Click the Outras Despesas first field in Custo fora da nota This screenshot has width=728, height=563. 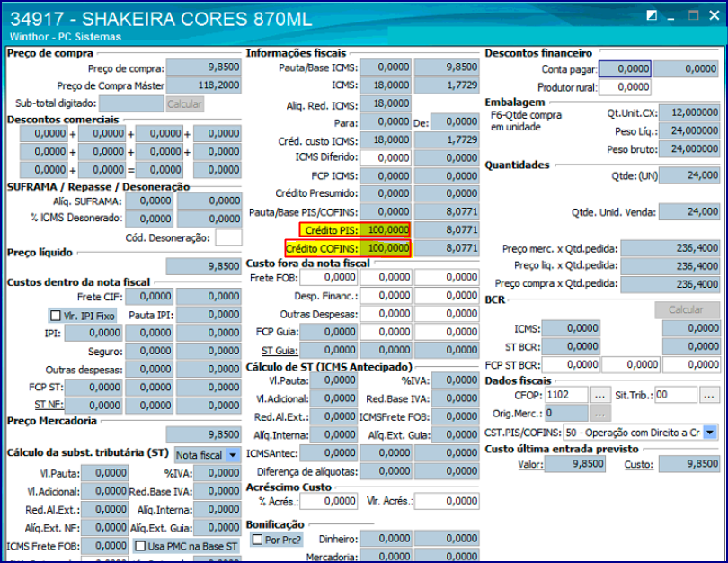click(x=386, y=314)
